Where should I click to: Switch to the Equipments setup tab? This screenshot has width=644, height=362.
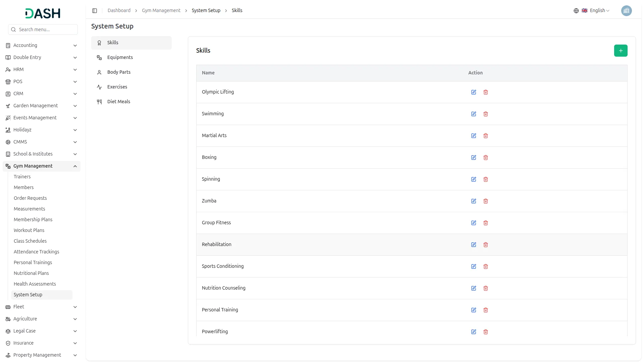tap(120, 57)
